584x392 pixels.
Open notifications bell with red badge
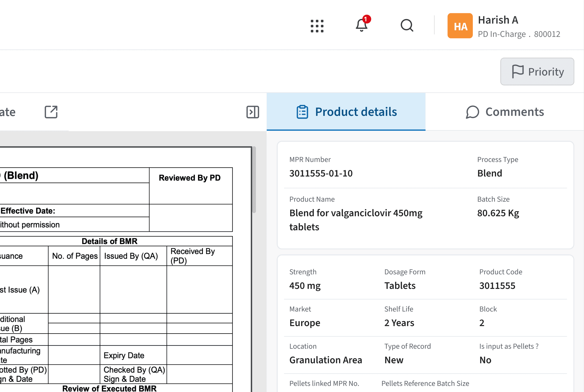point(362,25)
